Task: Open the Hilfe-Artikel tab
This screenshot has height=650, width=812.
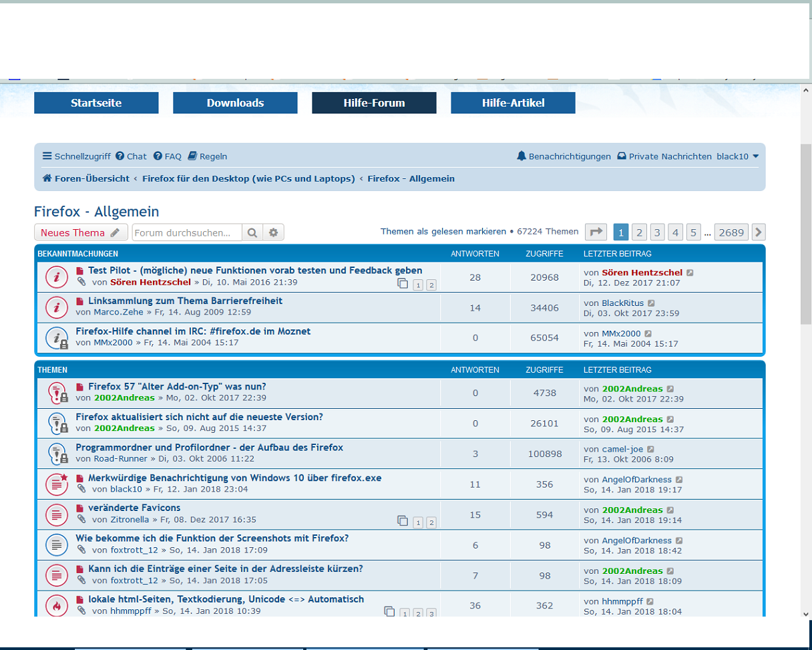Action: 513,103
